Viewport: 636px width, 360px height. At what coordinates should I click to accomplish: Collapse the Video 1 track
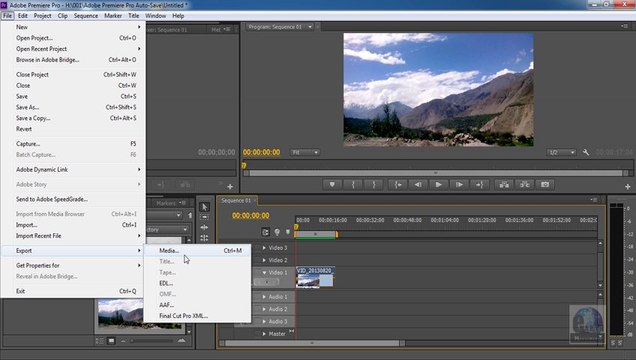264,272
